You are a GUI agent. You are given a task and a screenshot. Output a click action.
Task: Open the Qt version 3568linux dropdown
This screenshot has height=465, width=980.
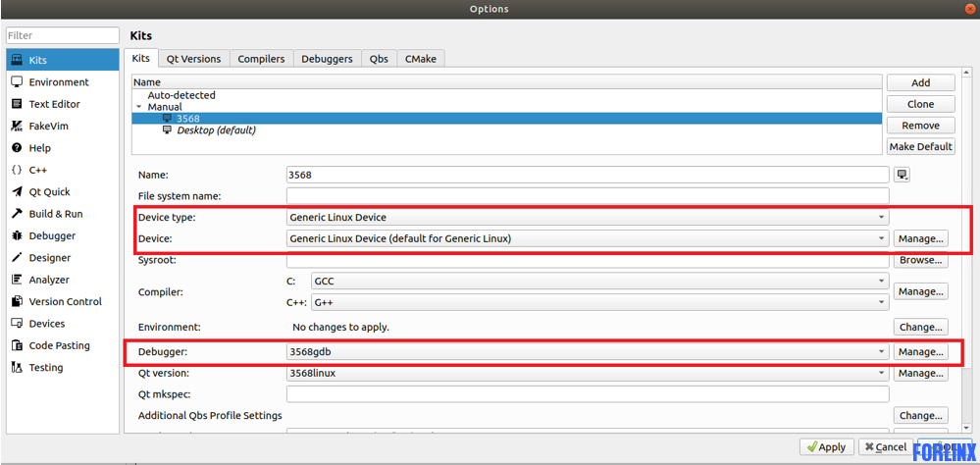coord(587,373)
